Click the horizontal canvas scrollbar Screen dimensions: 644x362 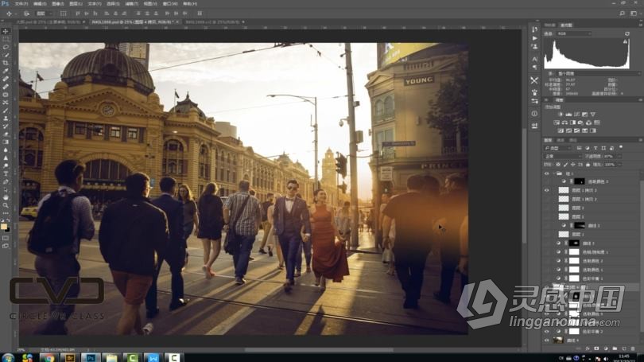coord(319,350)
